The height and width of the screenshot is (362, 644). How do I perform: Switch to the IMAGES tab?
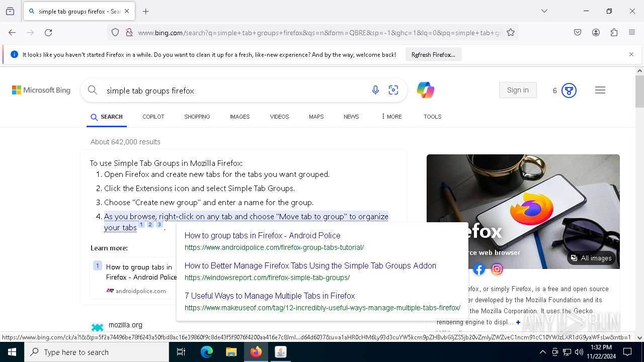239,117
